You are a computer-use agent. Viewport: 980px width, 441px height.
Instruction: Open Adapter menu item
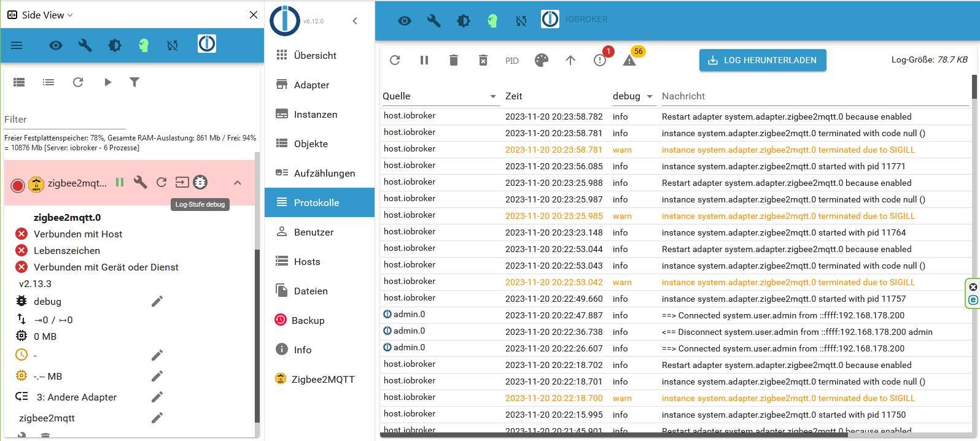click(319, 85)
